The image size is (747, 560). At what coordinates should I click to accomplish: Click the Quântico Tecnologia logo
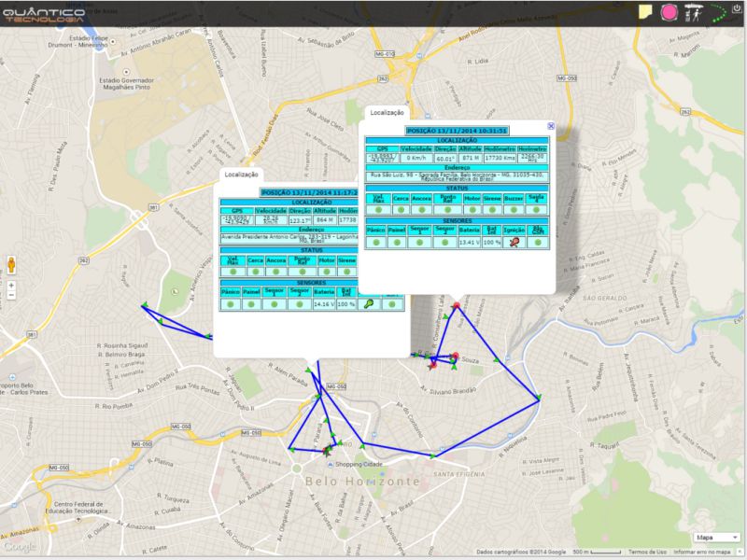[x=44, y=14]
